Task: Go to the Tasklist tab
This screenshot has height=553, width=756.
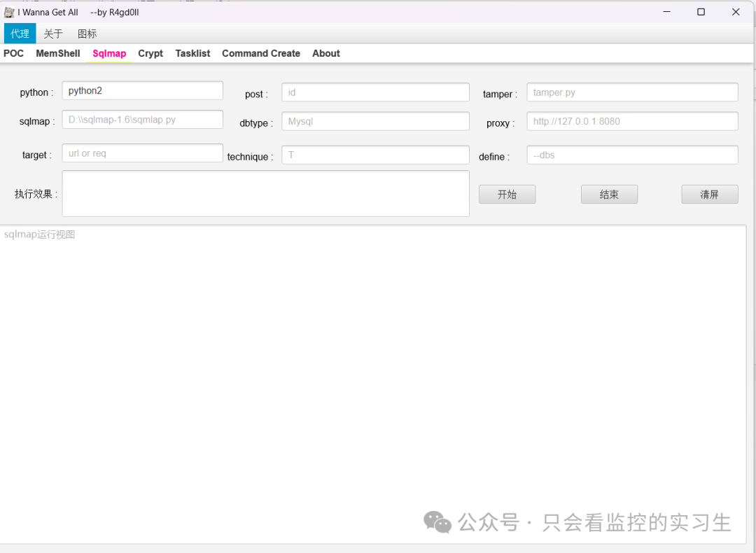Action: click(193, 53)
